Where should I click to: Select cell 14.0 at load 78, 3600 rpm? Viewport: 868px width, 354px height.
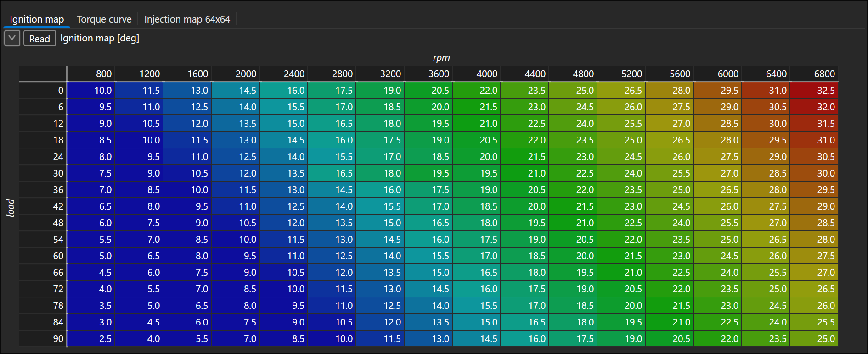tap(428, 306)
